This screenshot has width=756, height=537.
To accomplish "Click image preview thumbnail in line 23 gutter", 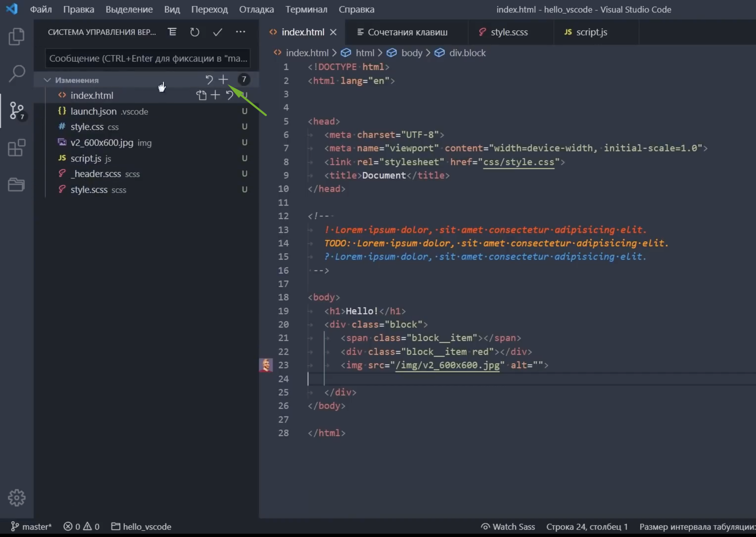I will point(266,365).
